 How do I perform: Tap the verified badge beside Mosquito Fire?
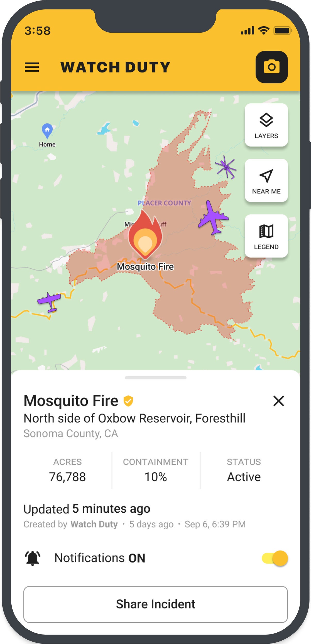pyautogui.click(x=128, y=401)
